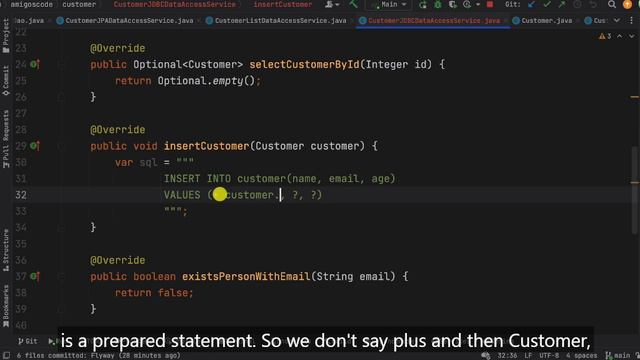Click the override gutter icon on line 29
Image resolution: width=640 pixels, height=360 pixels.
pos(35,146)
